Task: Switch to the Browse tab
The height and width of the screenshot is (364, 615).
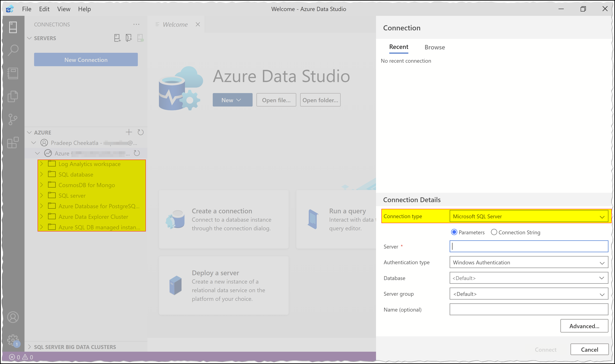Action: pyautogui.click(x=435, y=47)
